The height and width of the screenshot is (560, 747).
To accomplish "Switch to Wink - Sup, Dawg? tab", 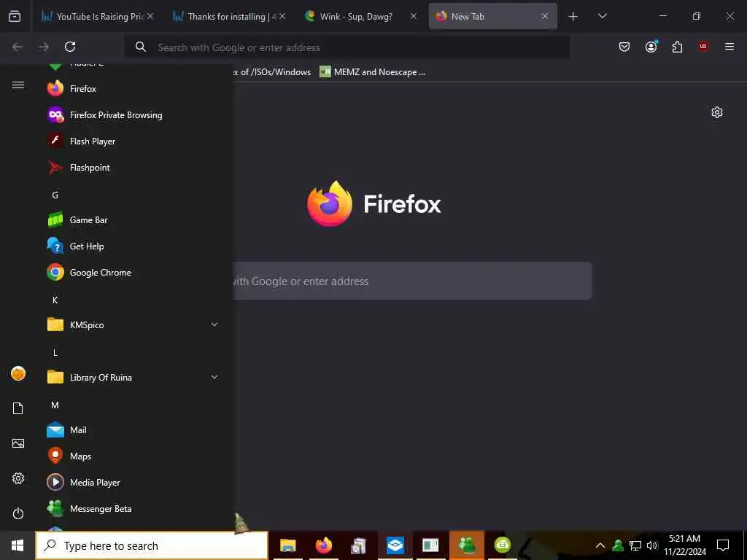I will 362,16.
